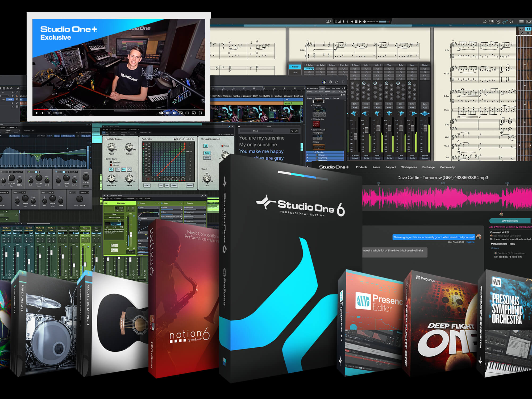Toggle vocoder Side-chain carrier source checkbox

[111, 162]
